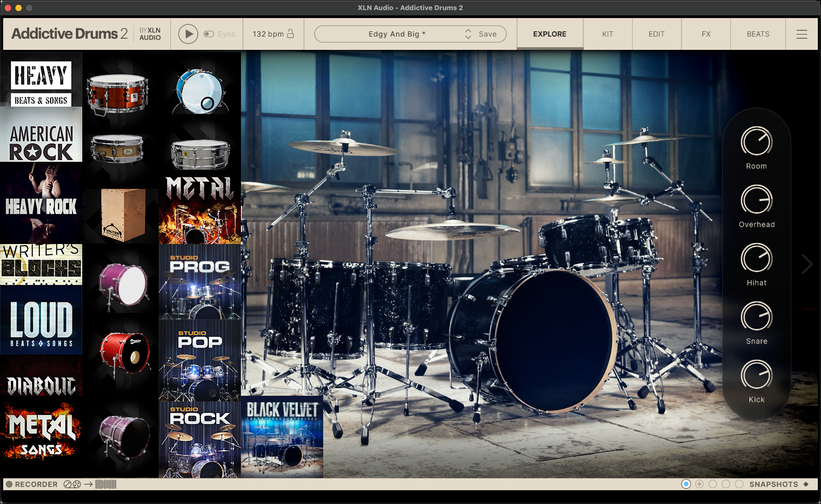Adjust the Kick knob
Viewport: 821px width, 504px height.
756,375
